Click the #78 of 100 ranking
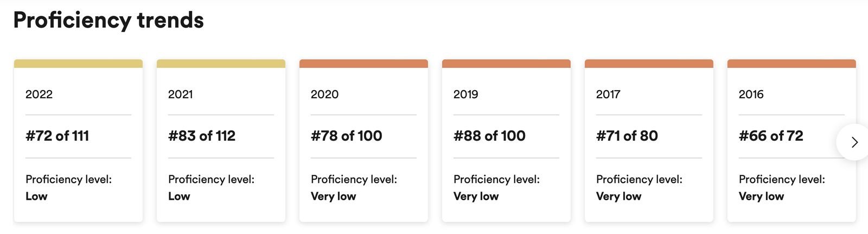 click(346, 136)
